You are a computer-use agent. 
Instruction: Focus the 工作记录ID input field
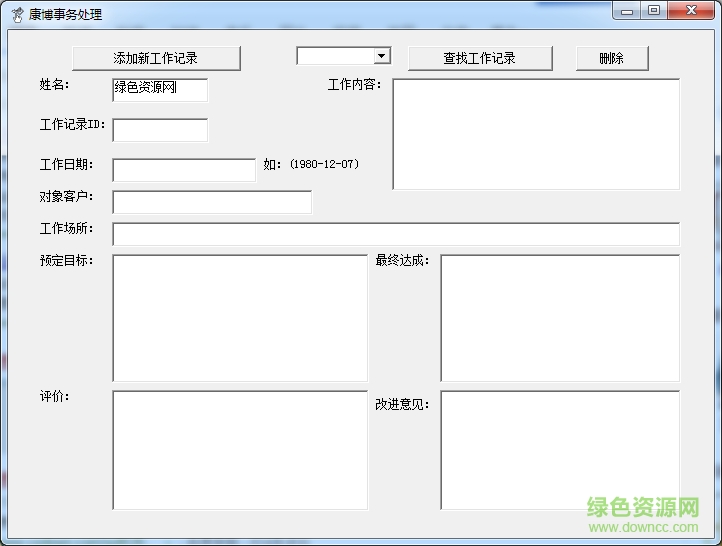coord(160,130)
